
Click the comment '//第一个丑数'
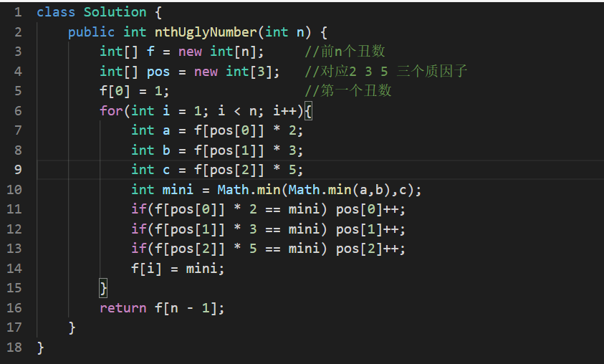[348, 91]
